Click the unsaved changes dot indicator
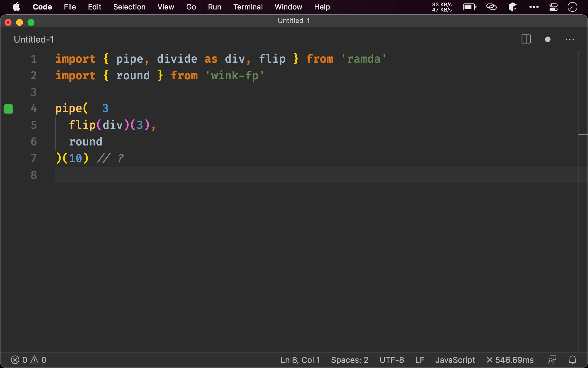Viewport: 588px width, 368px height. coord(548,39)
